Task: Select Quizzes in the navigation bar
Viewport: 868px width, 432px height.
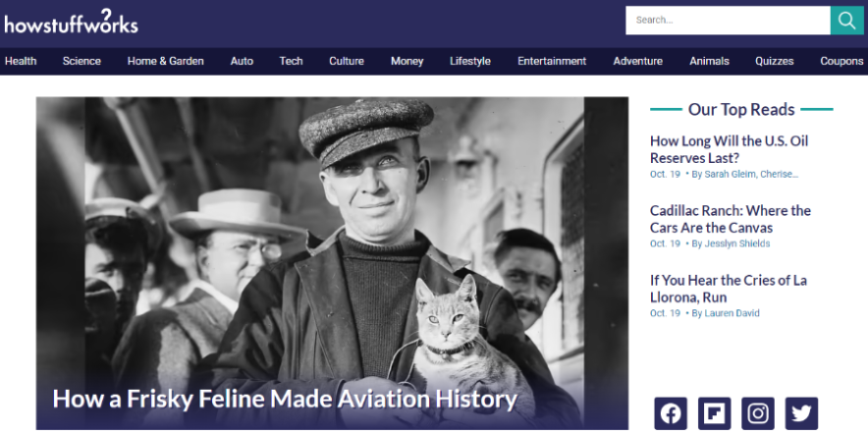Action: tap(774, 61)
